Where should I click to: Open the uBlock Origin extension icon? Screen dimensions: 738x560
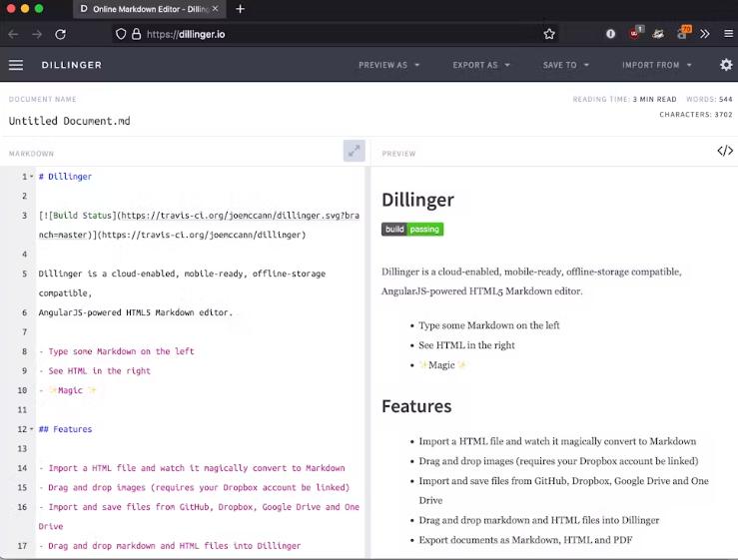coord(636,33)
